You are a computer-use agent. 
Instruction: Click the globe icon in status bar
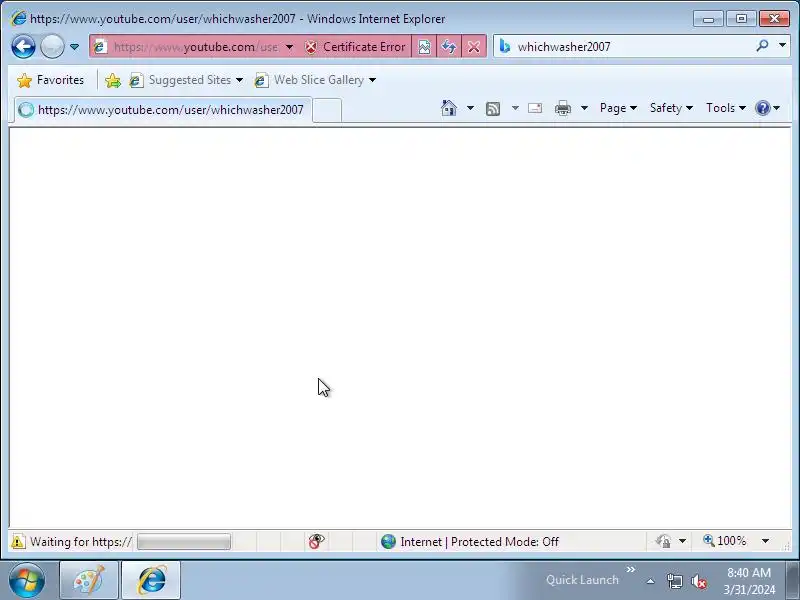point(388,541)
